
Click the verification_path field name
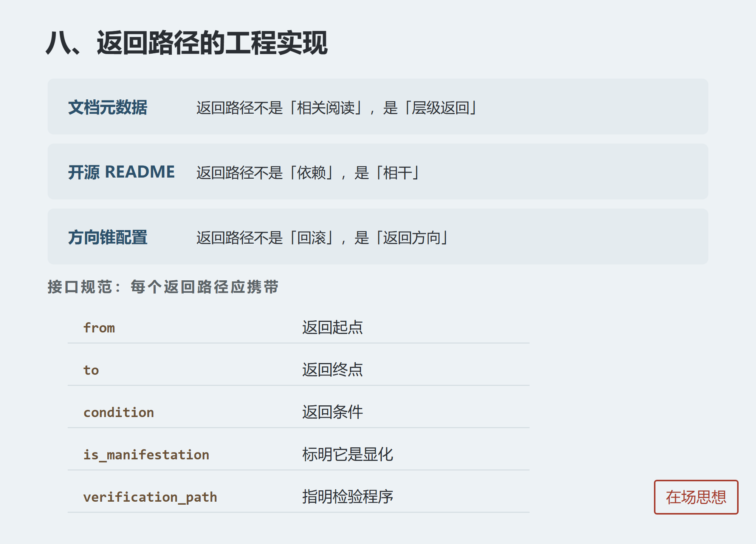[150, 497]
